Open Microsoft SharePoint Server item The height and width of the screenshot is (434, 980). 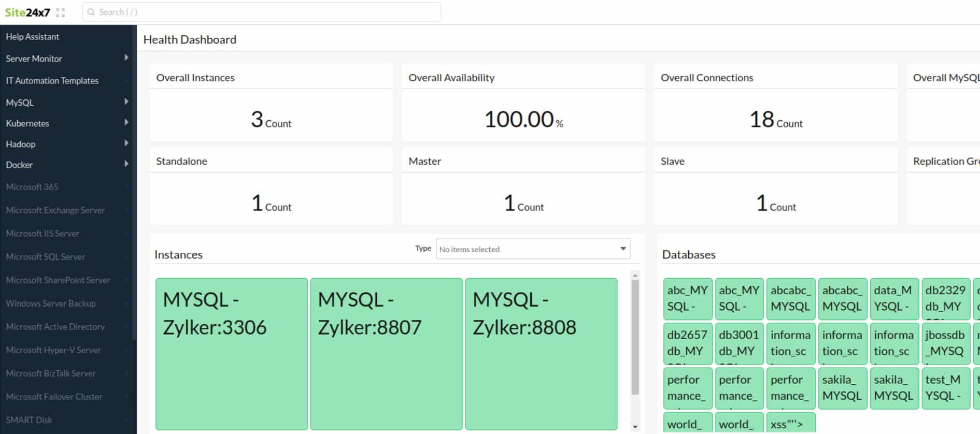(x=58, y=280)
